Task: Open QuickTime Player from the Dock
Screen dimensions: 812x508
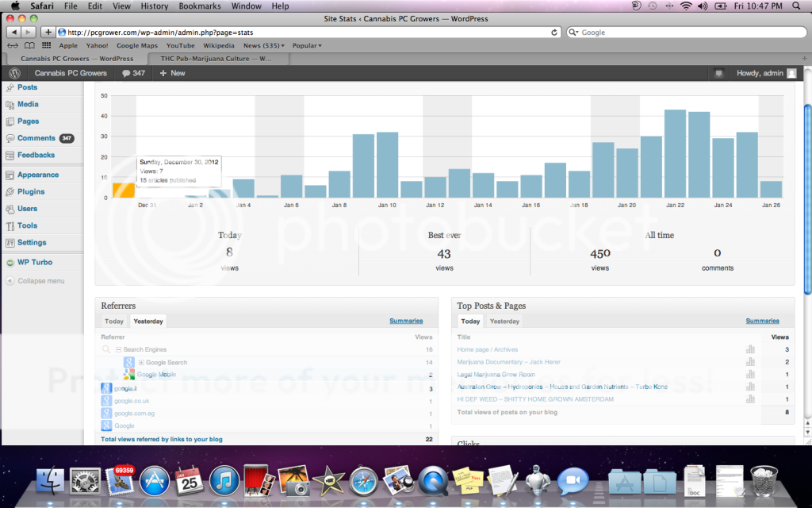Action: click(433, 481)
